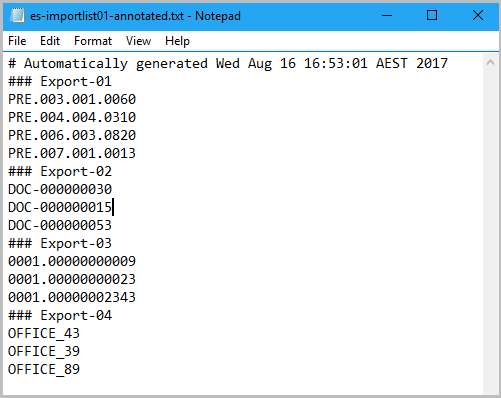Click the line PRE.007.001.0013
Image resolution: width=501 pixels, height=398 pixels.
click(x=72, y=154)
